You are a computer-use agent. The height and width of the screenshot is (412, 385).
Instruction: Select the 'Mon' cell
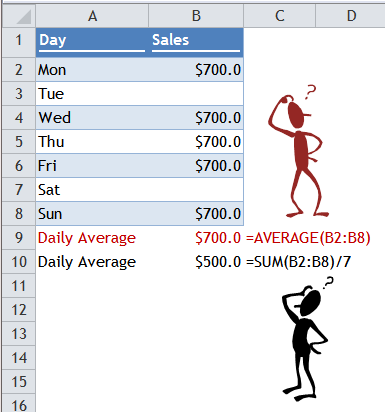tap(92, 70)
